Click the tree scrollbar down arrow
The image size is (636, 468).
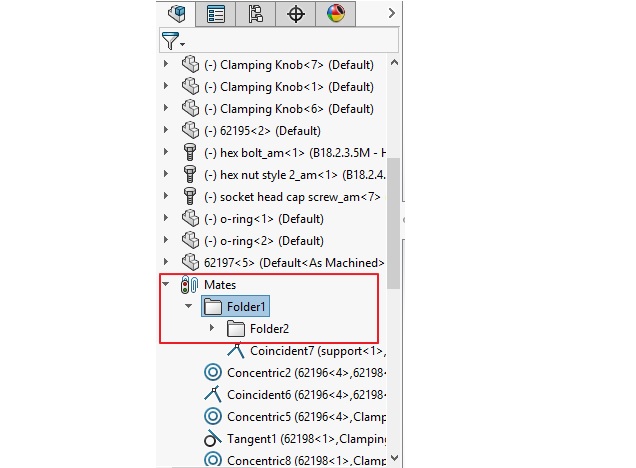(394, 458)
